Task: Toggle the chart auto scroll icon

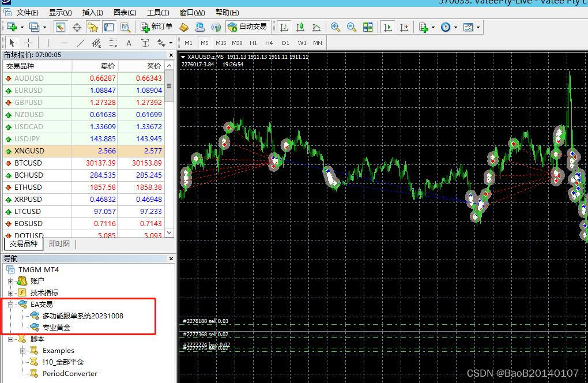Action: pyautogui.click(x=388, y=27)
